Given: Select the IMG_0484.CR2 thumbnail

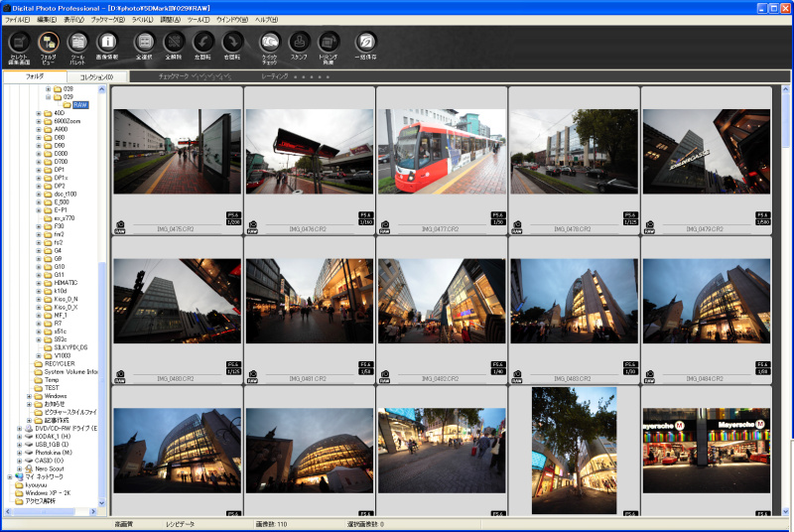Looking at the screenshot, I should pyautogui.click(x=707, y=301).
